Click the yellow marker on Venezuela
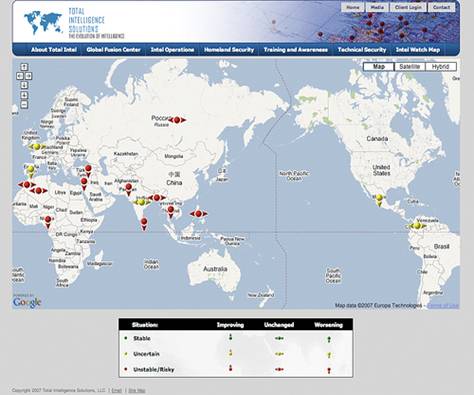 (x=417, y=226)
